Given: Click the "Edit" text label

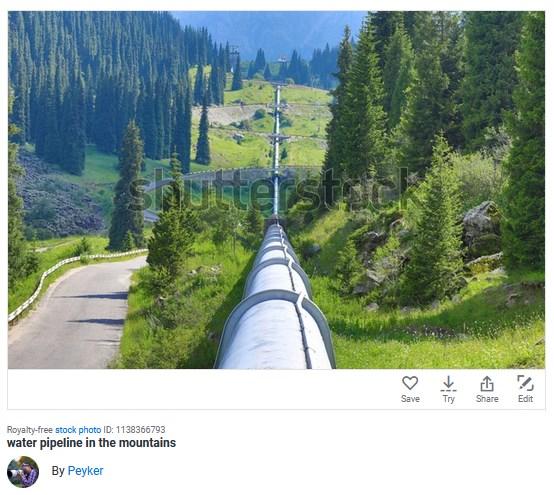Looking at the screenshot, I should (x=525, y=399).
